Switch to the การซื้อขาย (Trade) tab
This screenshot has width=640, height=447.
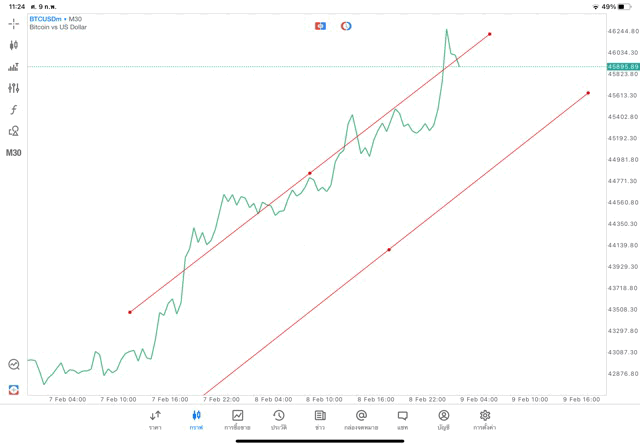pos(237,419)
